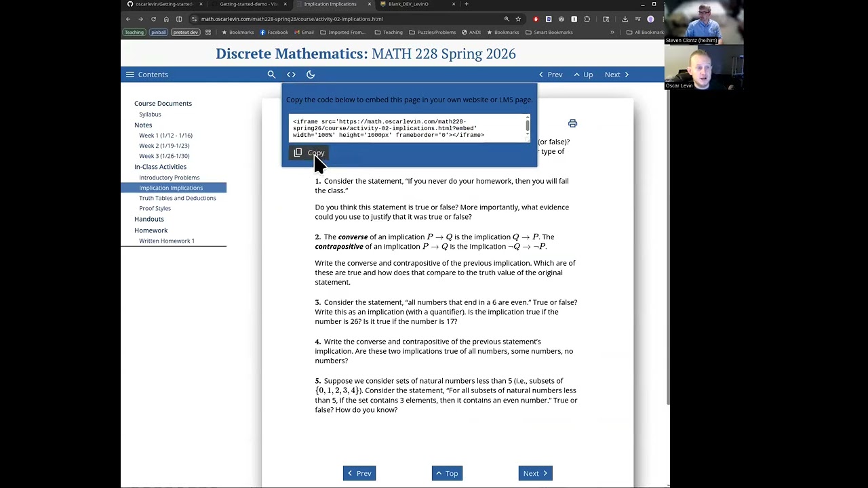Open the Notes section in sidebar
This screenshot has height=488, width=868.
[143, 125]
